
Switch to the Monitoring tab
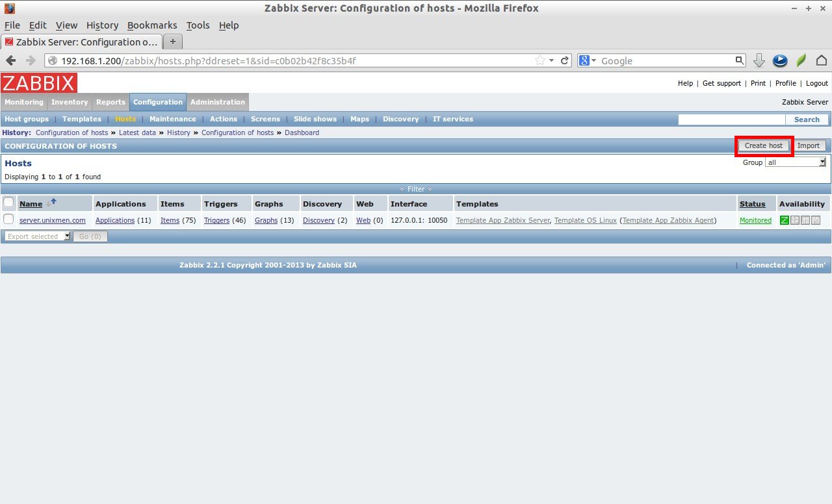(24, 102)
